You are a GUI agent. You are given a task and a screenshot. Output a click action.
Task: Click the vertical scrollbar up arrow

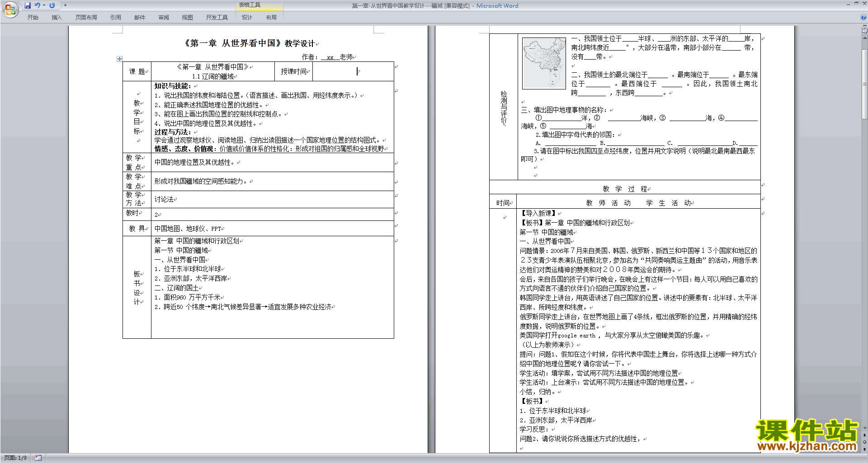(x=865, y=37)
